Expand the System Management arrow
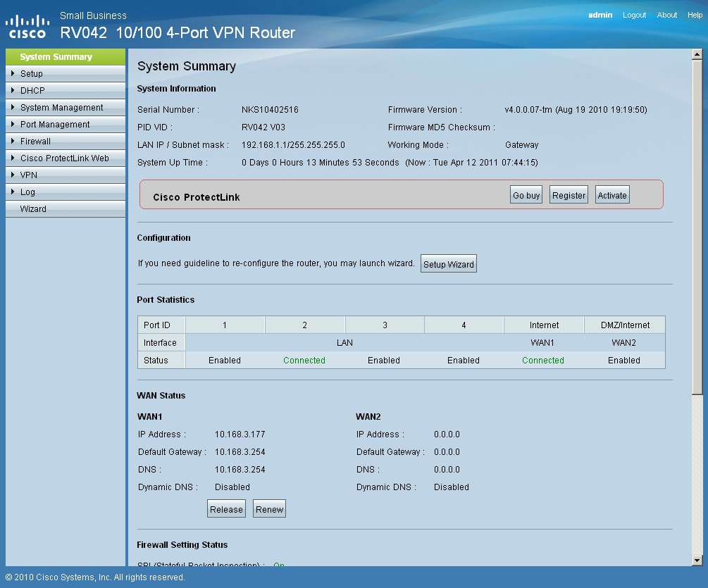This screenshot has width=708, height=588. 13,107
